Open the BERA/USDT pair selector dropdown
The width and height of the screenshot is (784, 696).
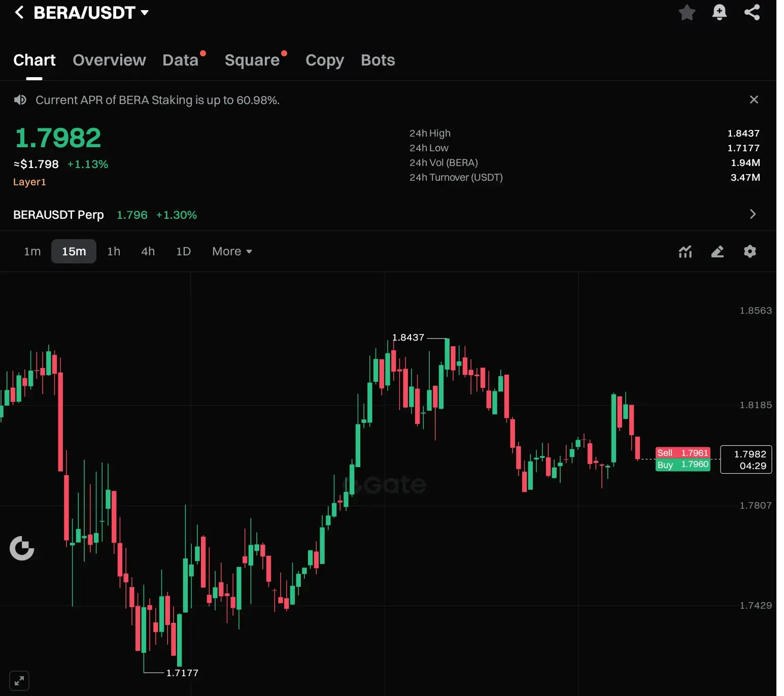(x=91, y=12)
